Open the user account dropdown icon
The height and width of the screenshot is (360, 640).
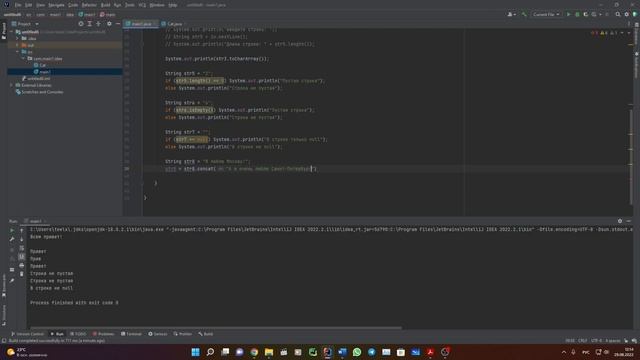coord(511,14)
